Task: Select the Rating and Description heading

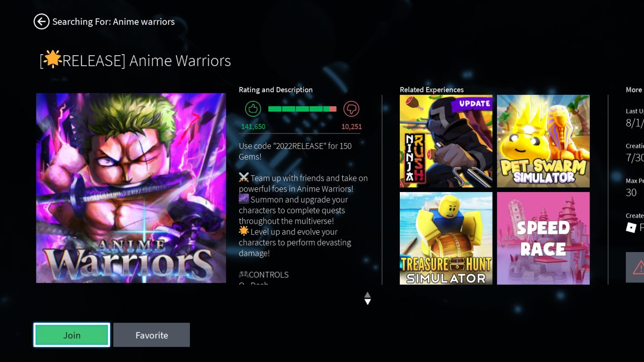Action: click(x=275, y=90)
